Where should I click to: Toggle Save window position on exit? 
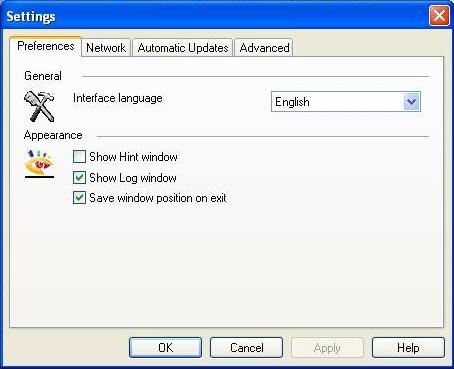[79, 198]
